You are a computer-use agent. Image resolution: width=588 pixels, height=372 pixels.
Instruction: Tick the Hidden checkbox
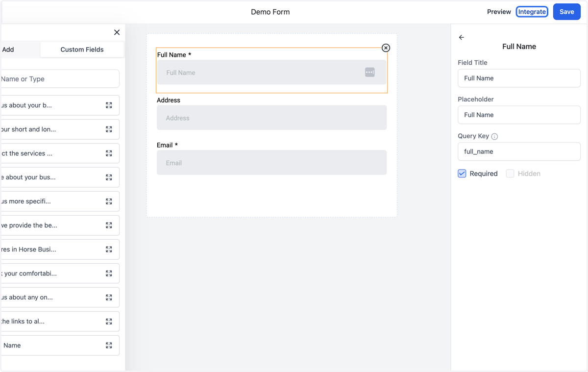tap(510, 174)
